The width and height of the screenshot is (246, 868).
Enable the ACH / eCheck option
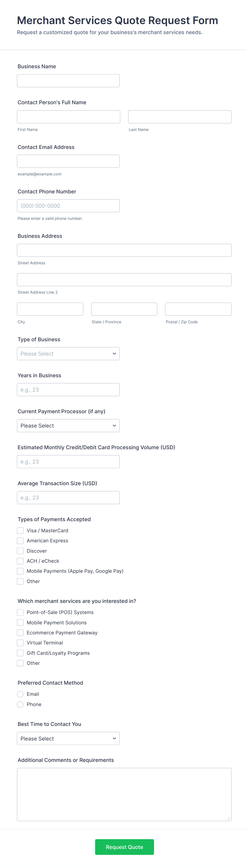(x=20, y=561)
